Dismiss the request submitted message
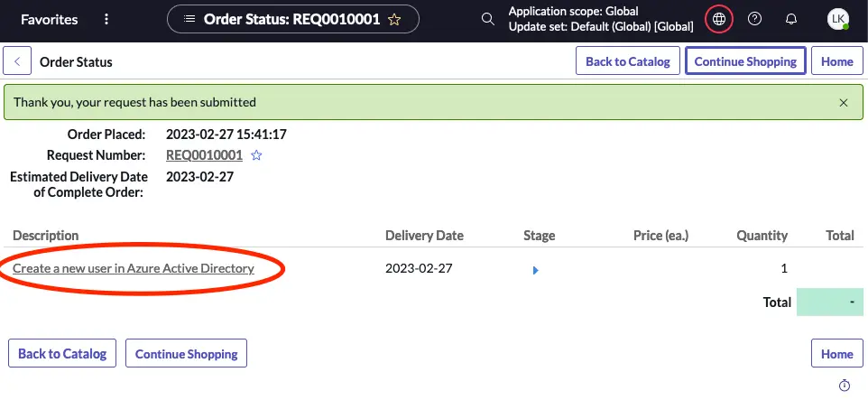This screenshot has width=868, height=400. [x=843, y=103]
